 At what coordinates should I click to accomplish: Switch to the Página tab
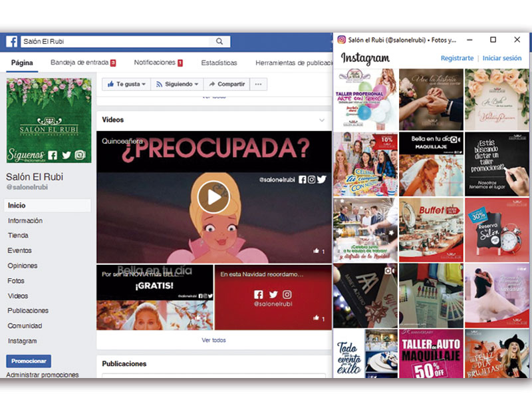(x=22, y=63)
